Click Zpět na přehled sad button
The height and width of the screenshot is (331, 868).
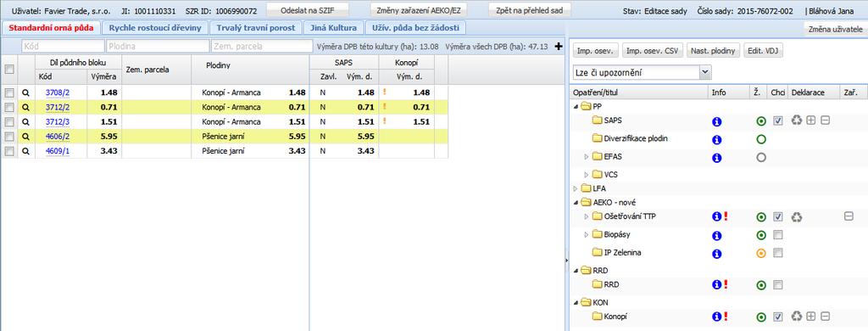click(x=530, y=10)
